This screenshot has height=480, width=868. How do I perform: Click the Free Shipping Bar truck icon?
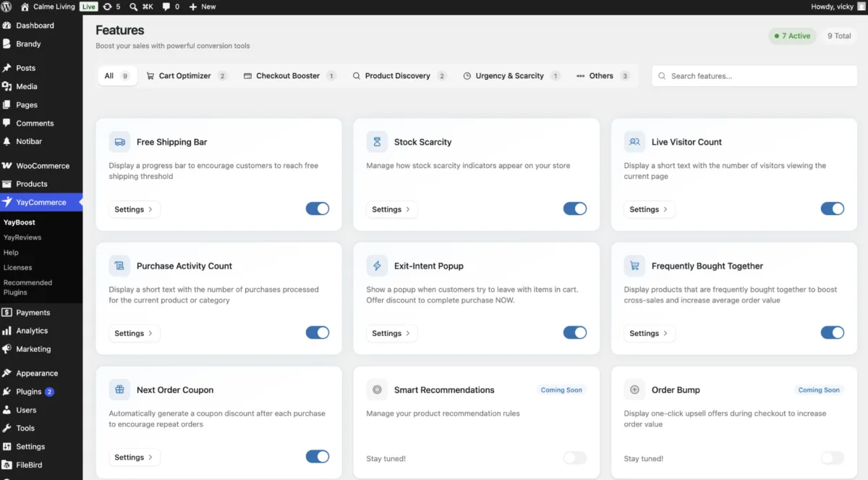click(120, 142)
